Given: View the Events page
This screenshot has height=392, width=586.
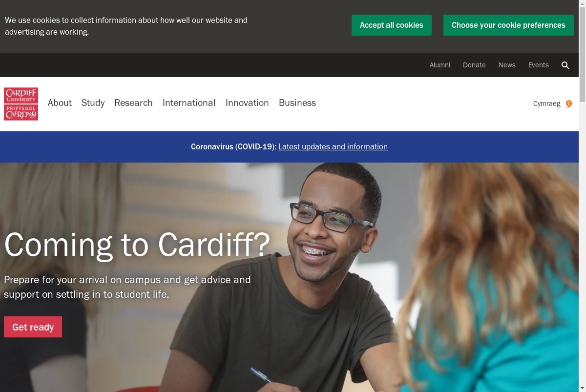Looking at the screenshot, I should pos(539,65).
